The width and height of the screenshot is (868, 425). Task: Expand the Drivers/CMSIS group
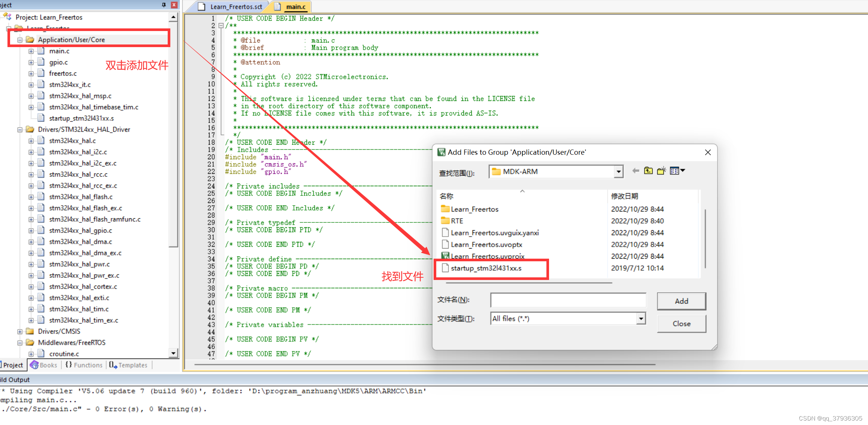20,332
